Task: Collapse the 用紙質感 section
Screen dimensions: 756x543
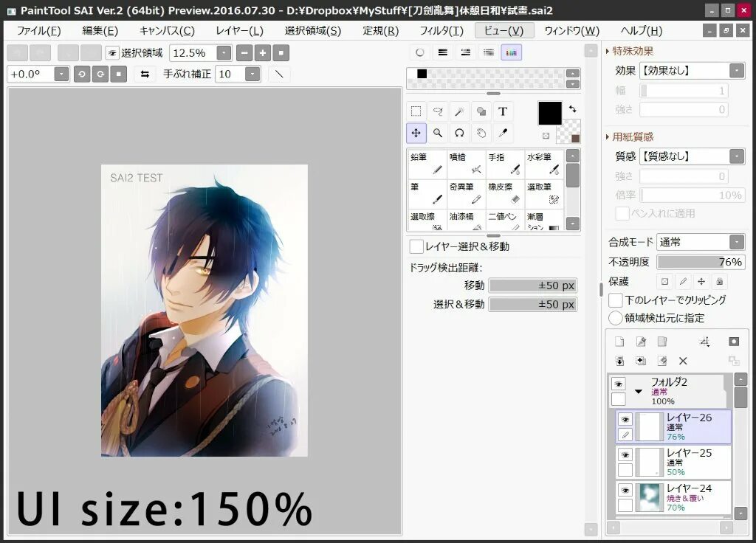Action: pos(608,136)
